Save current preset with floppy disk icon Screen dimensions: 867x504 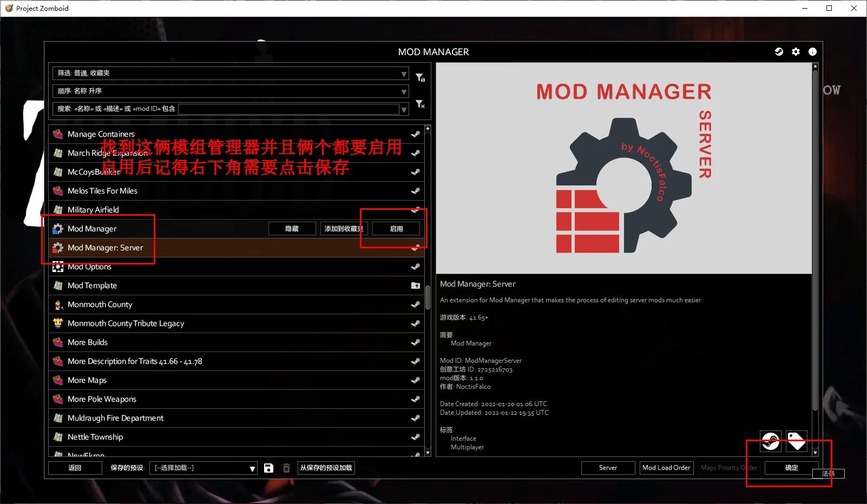pyautogui.click(x=268, y=468)
